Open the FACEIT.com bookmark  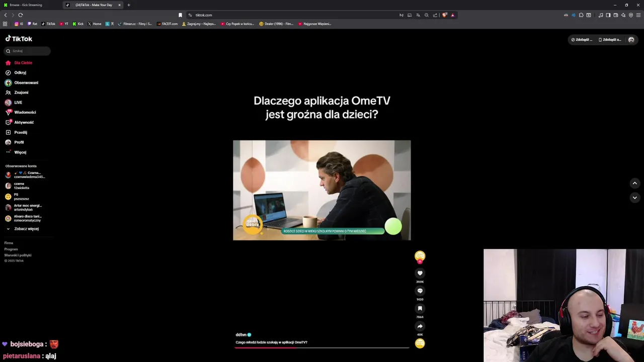click(x=167, y=24)
